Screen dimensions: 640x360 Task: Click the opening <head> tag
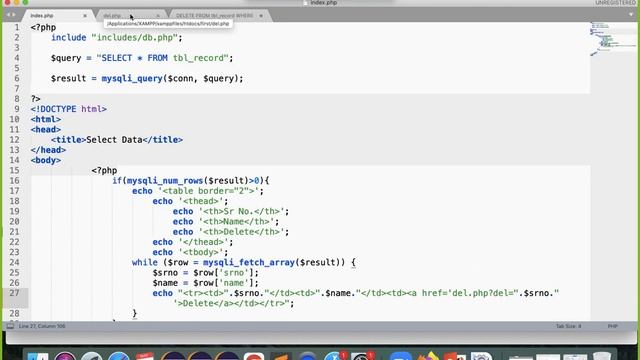46,129
